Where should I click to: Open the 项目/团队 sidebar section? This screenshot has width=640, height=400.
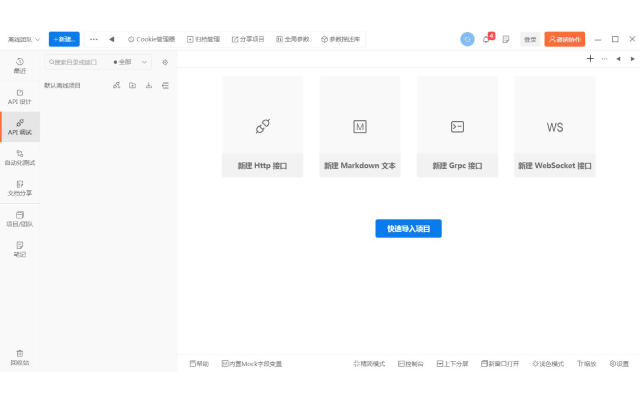tap(20, 219)
